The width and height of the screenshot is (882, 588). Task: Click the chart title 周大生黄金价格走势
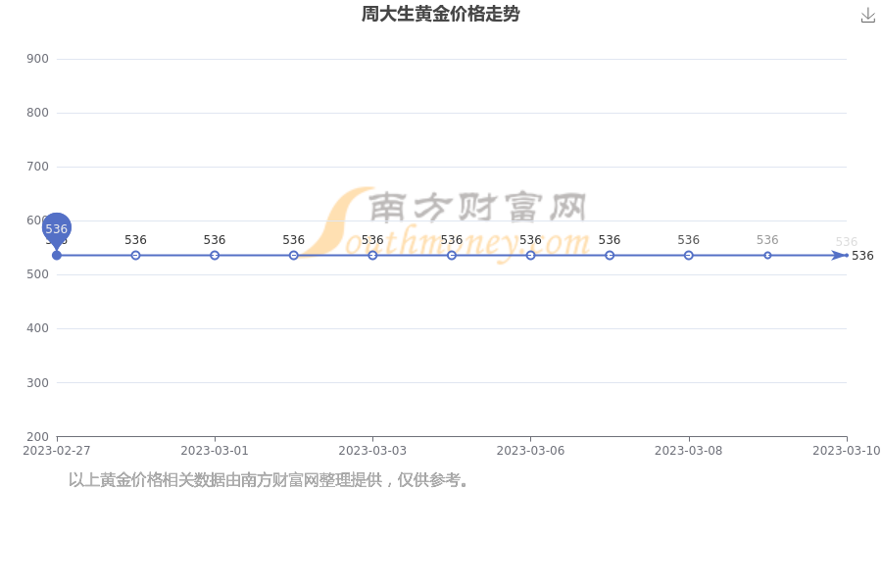pyautogui.click(x=440, y=14)
